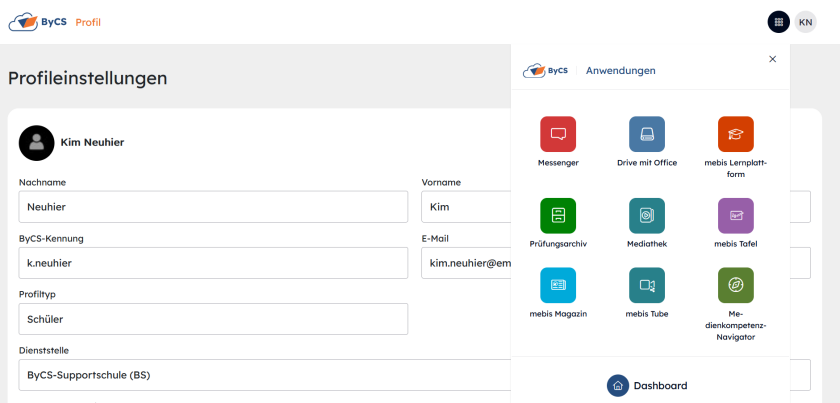This screenshot has width=840, height=403.
Task: Click the Dashboard home icon
Action: coord(618,385)
